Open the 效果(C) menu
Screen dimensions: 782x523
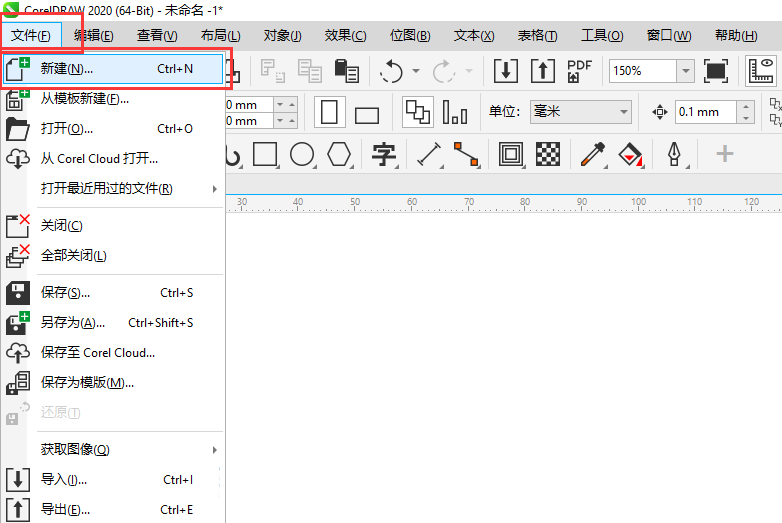tap(346, 35)
